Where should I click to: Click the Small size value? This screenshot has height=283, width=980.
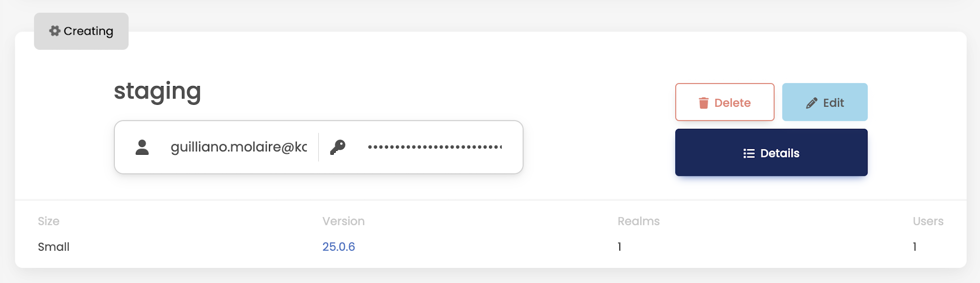click(x=54, y=247)
